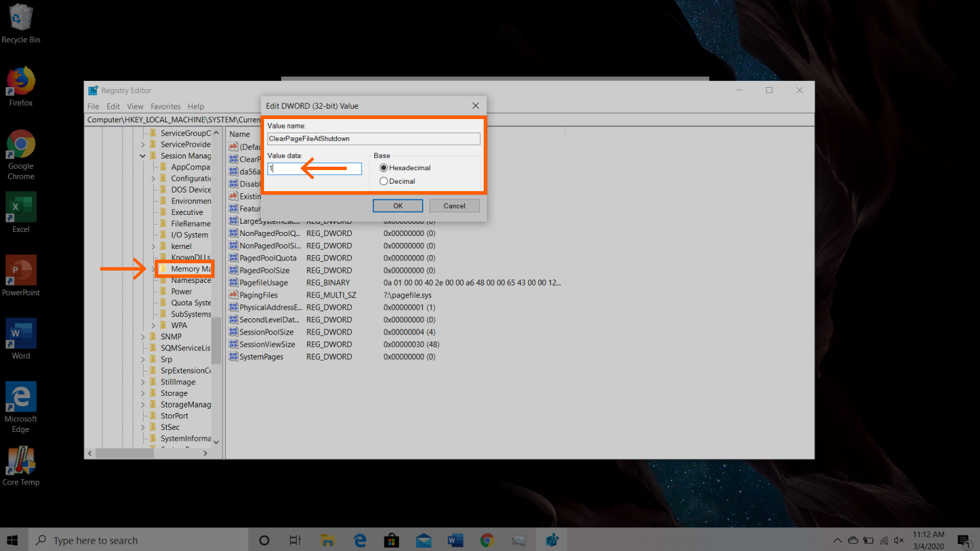980x551 pixels.
Task: Click Microsoft Store taskbar icon
Action: pos(391,540)
